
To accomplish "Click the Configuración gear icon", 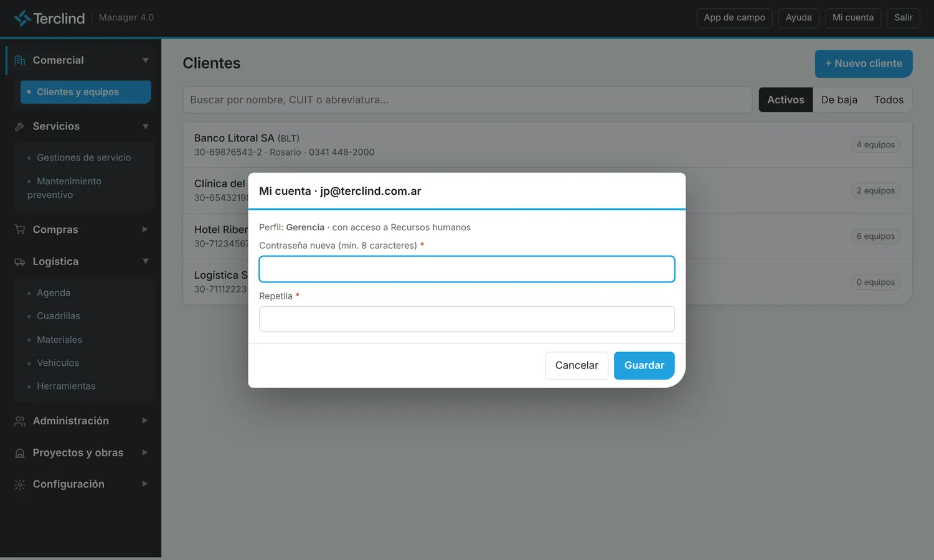I will 20,485.
